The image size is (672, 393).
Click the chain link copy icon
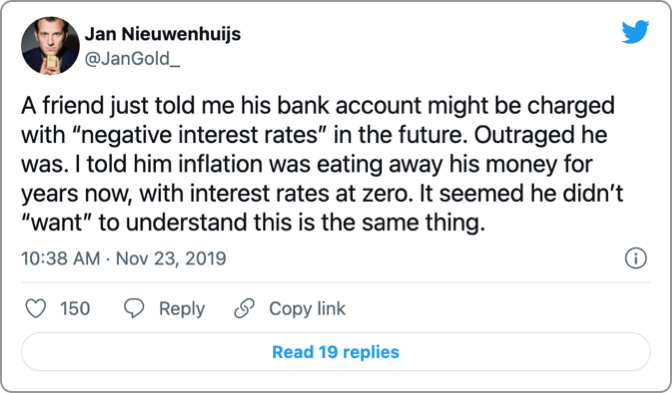pos(244,309)
